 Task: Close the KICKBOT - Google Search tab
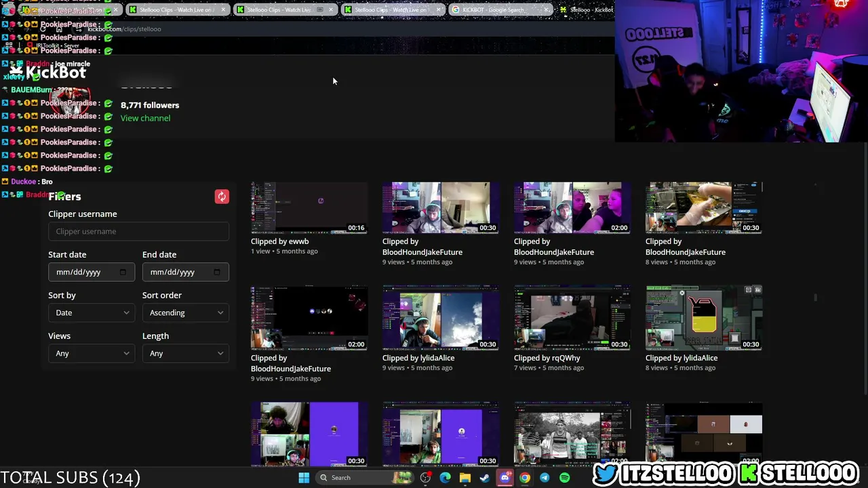pyautogui.click(x=546, y=9)
